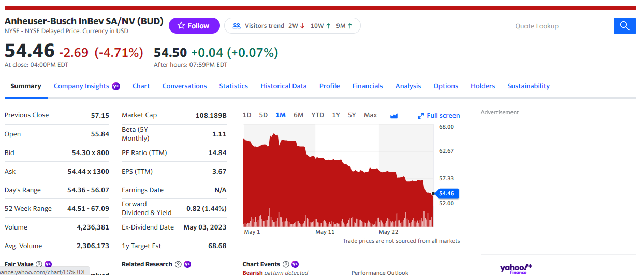
Task: Click the Market Cap value 108.189B
Action: [x=211, y=115]
